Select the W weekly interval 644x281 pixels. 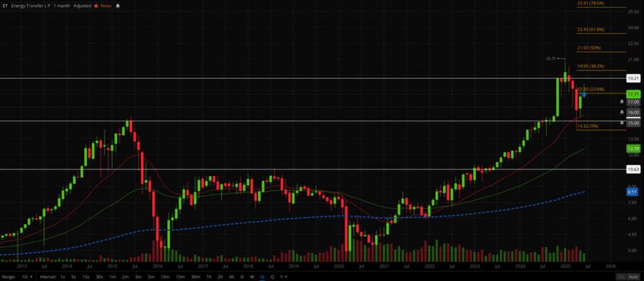pyautogui.click(x=252, y=277)
